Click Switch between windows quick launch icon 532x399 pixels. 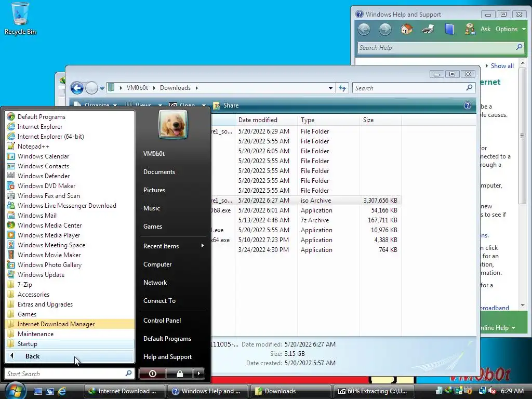50,391
